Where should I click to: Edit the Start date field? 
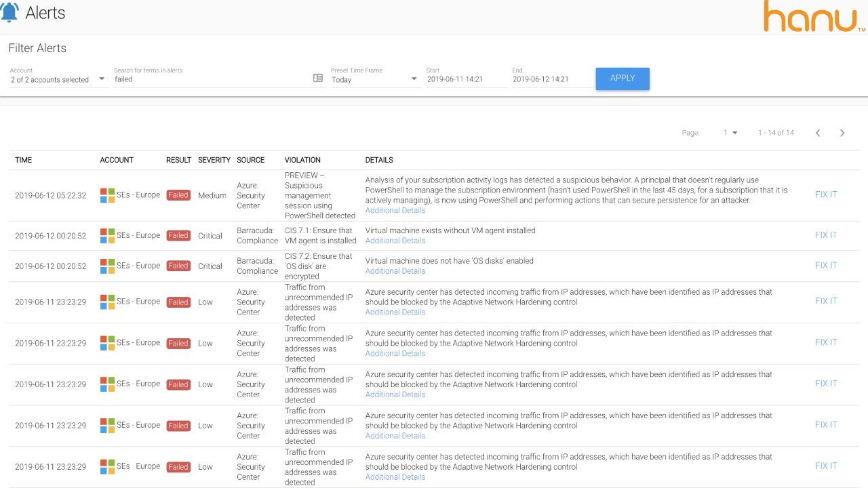(x=465, y=79)
